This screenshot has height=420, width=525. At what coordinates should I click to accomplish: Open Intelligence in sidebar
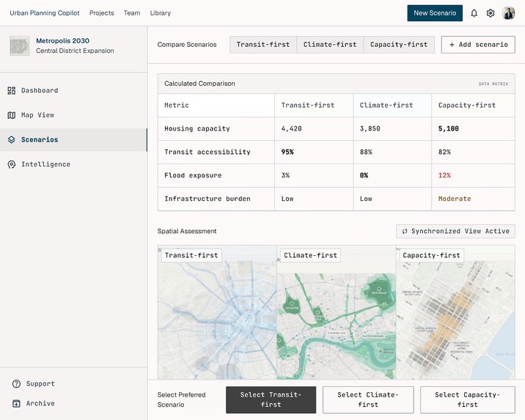coord(73,164)
